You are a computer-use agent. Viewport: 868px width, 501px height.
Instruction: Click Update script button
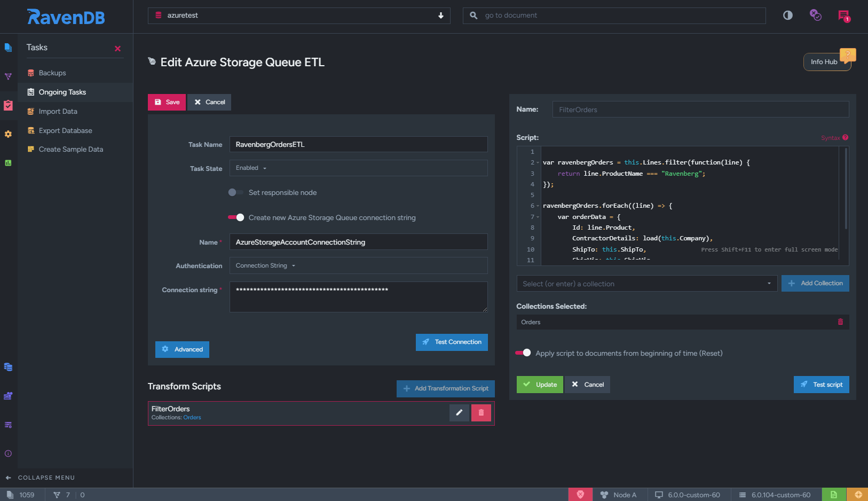tap(540, 385)
